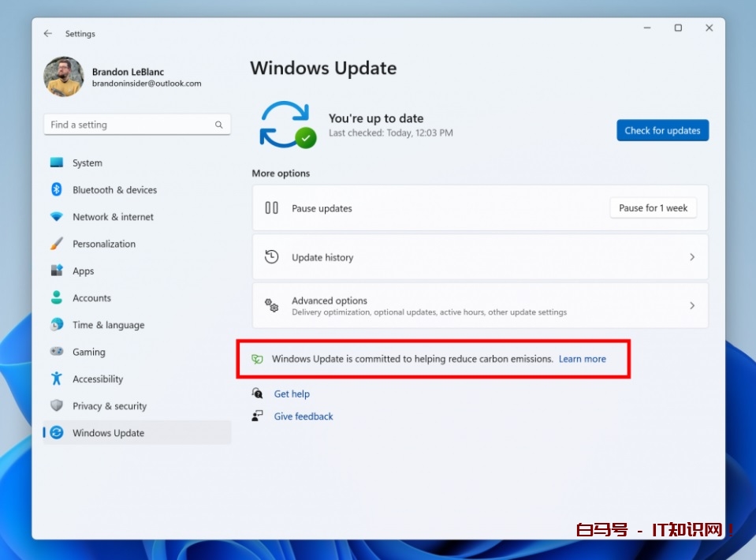Navigate to Time & language
The width and height of the screenshot is (756, 560).
[108, 325]
